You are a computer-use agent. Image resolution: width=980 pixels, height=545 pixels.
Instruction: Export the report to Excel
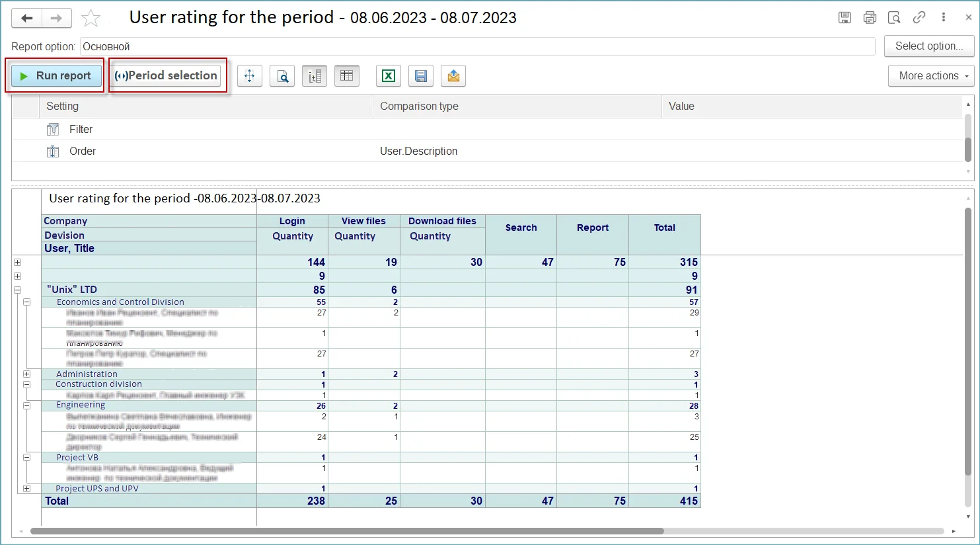(389, 76)
